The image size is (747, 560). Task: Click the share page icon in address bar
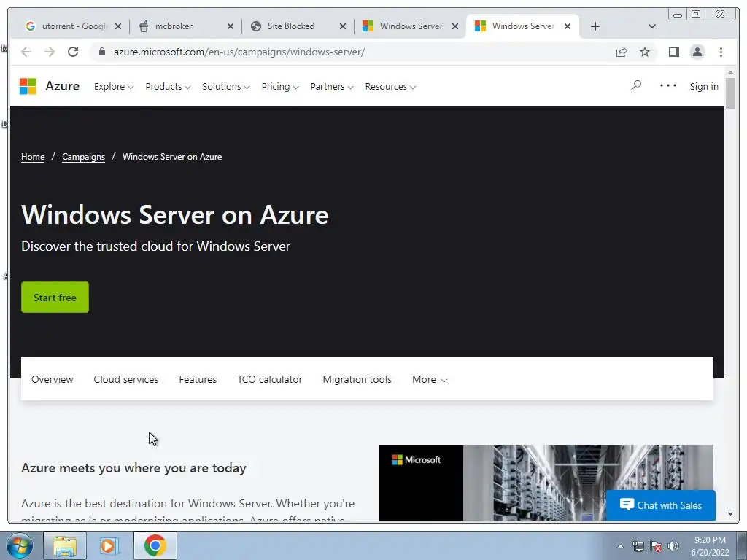click(x=622, y=52)
